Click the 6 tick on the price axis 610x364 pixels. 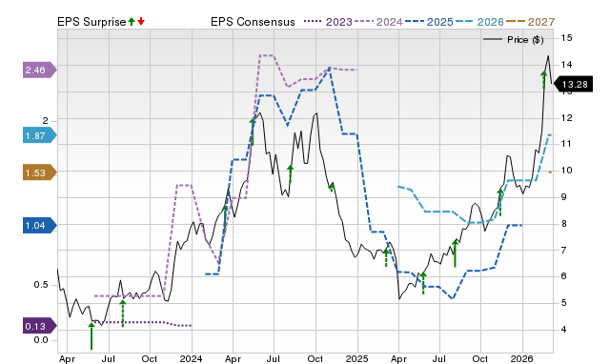click(563, 276)
